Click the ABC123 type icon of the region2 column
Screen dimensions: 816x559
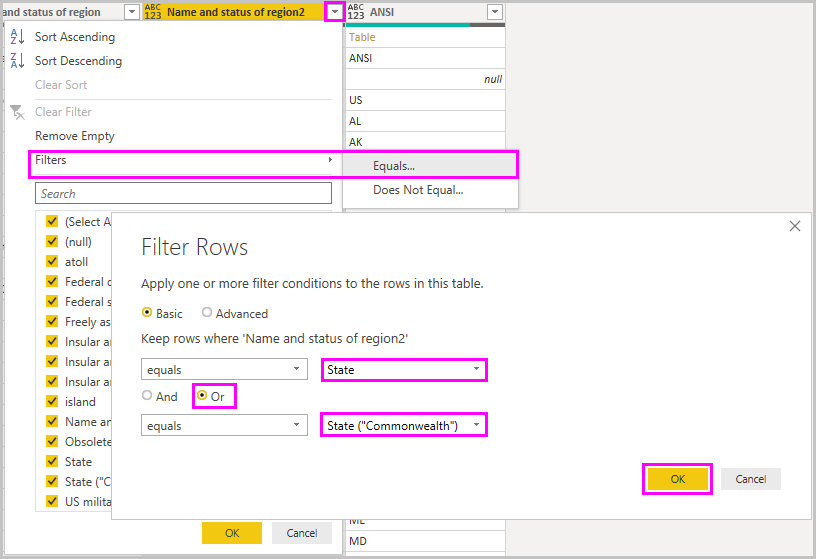coord(153,12)
